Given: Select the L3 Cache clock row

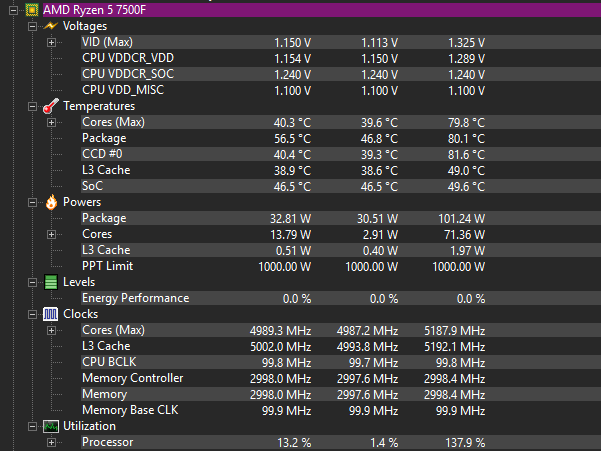Looking at the screenshot, I should 341,346.
